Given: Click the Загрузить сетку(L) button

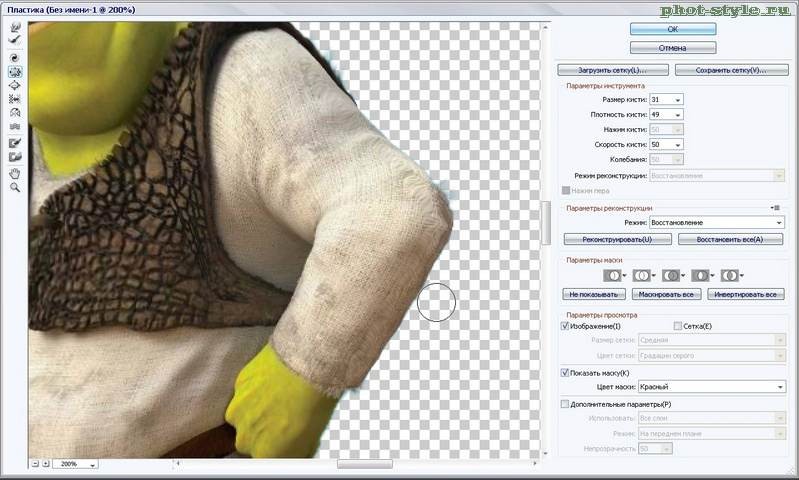Looking at the screenshot, I should pyautogui.click(x=613, y=70).
